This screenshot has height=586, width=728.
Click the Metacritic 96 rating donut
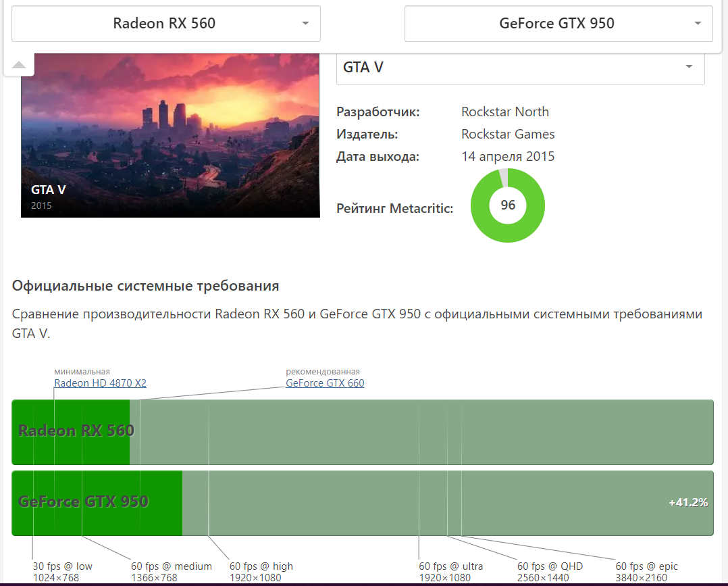[507, 205]
